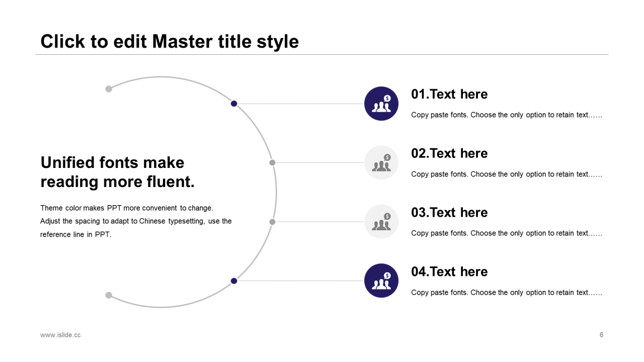Click the slide number 6 in the footer
Screen dimensions: 644x362
coord(601,335)
